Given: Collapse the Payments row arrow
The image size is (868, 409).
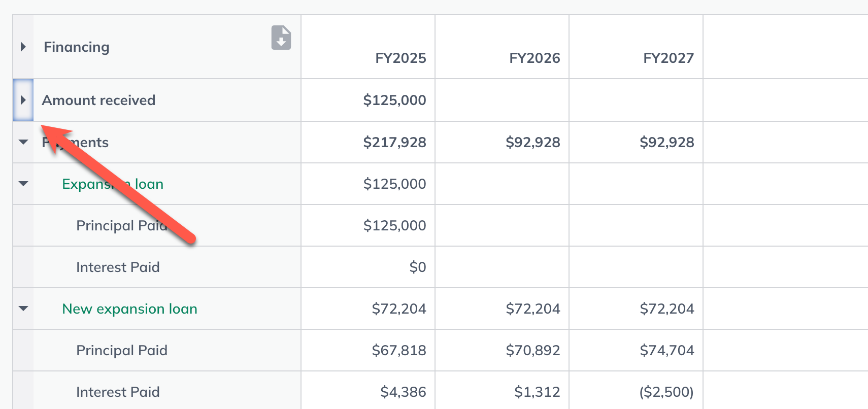Looking at the screenshot, I should pos(23,142).
